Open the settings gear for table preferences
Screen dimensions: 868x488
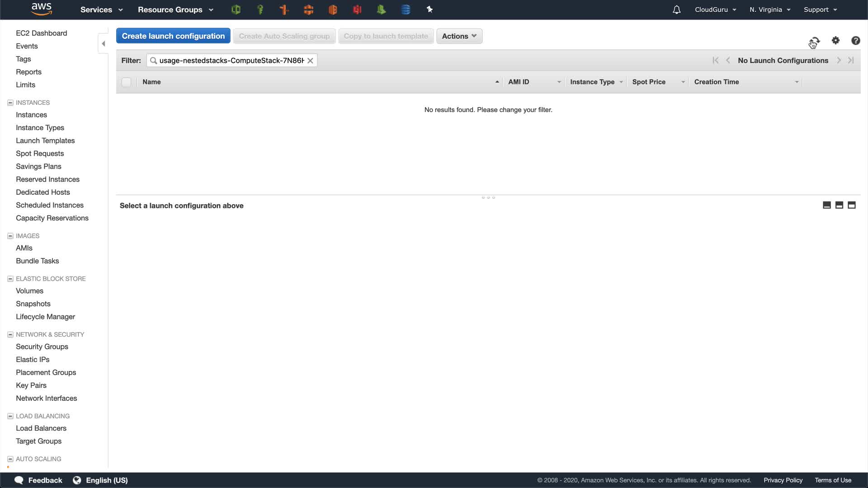click(835, 41)
